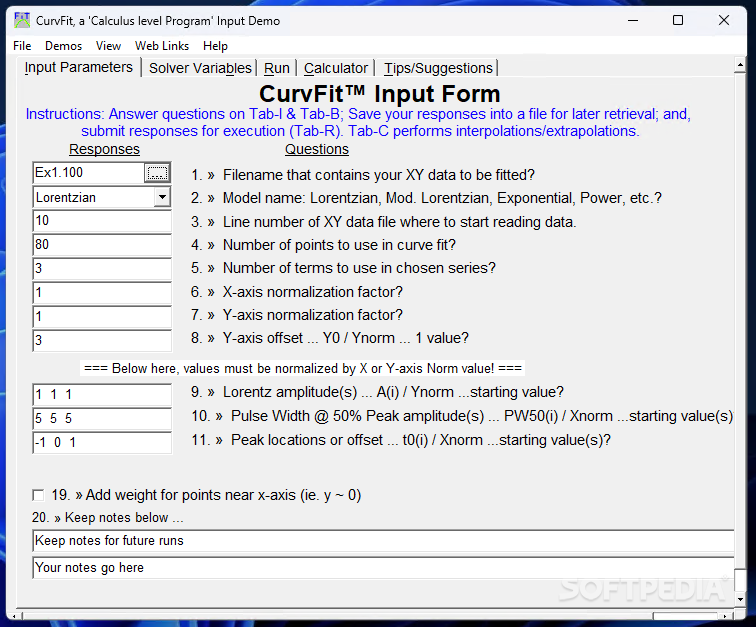Open the Calculator tab
The height and width of the screenshot is (627, 756).
pos(336,68)
